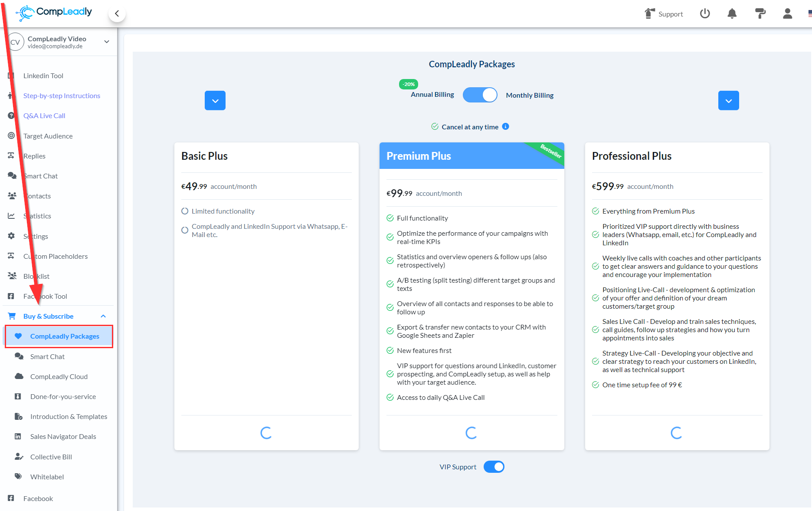Click the Buy & Subscribe cart icon
This screenshot has width=812, height=511.
pos(12,316)
